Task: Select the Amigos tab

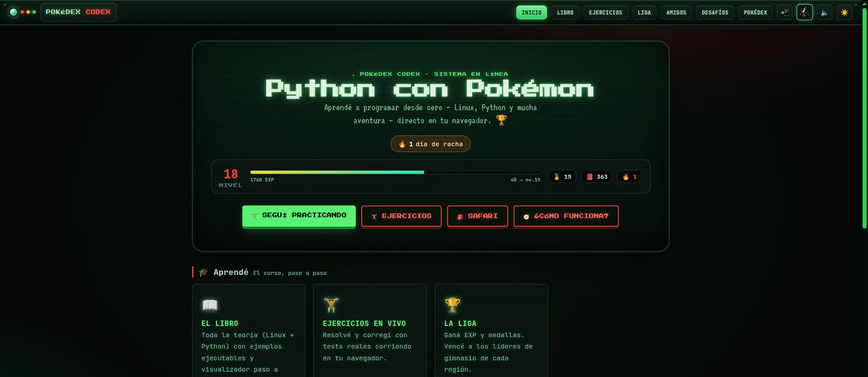Action: tap(676, 13)
